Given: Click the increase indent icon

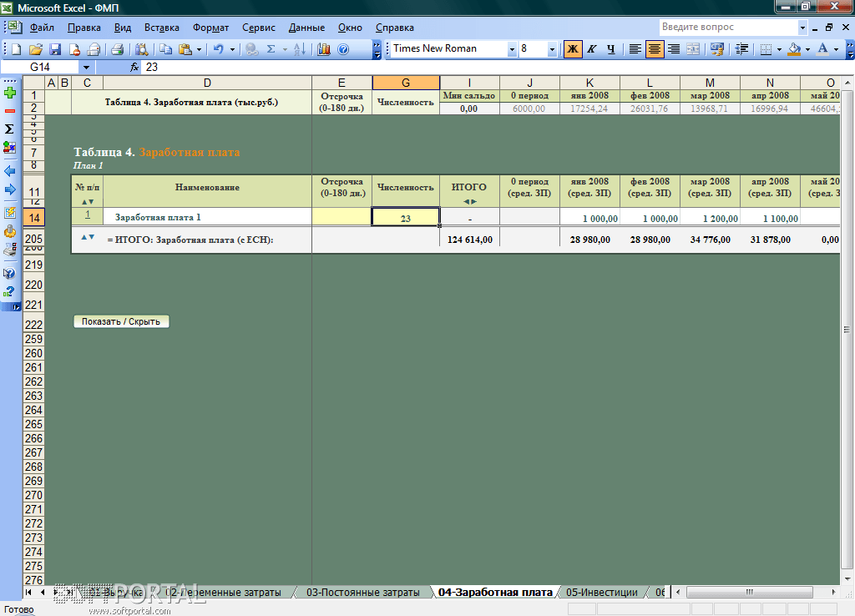Looking at the screenshot, I should [741, 49].
